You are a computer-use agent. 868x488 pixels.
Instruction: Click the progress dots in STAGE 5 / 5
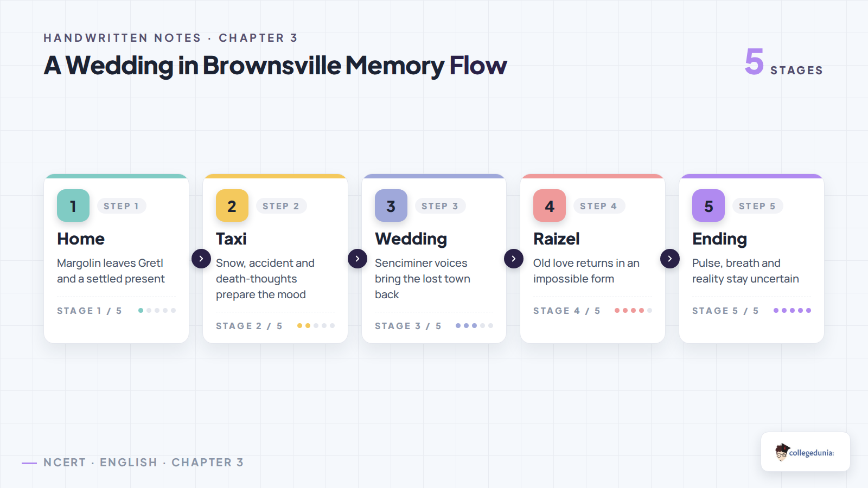click(792, 311)
